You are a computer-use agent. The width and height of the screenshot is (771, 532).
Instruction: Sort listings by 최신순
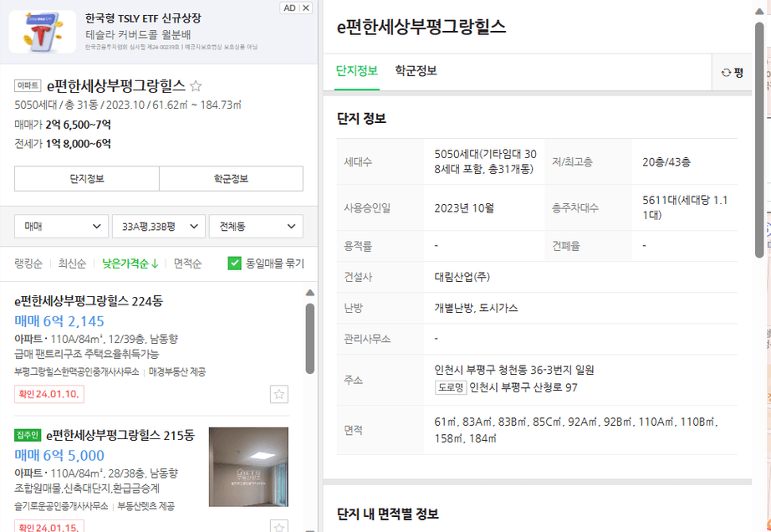72,263
